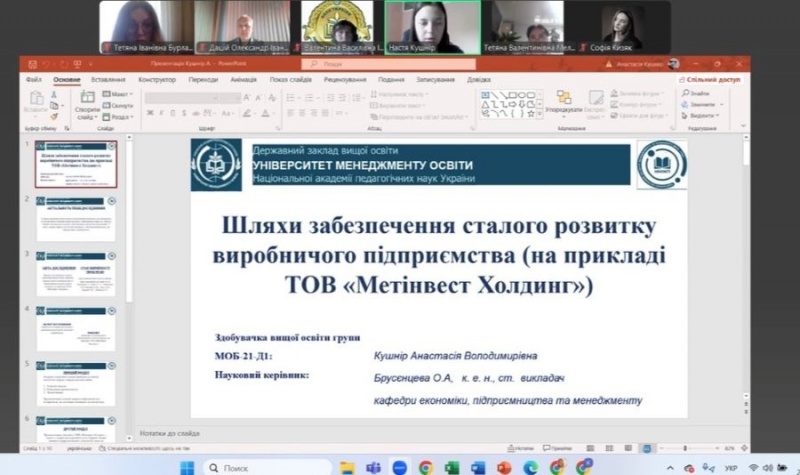The image size is (800, 475).
Task: Open font color A dropdown
Action: (x=266, y=113)
